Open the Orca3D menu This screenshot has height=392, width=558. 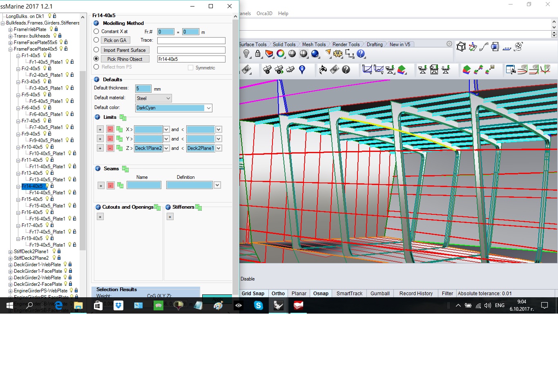[264, 13]
